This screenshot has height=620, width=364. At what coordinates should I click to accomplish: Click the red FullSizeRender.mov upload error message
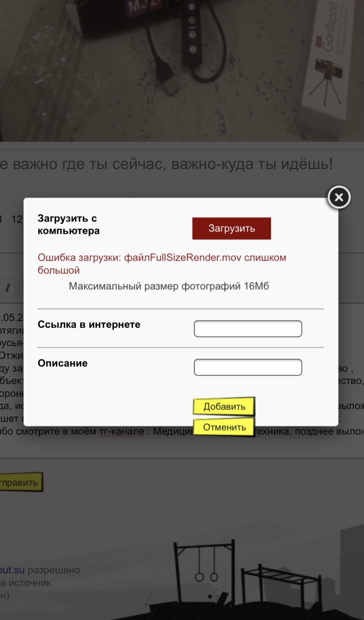click(162, 263)
